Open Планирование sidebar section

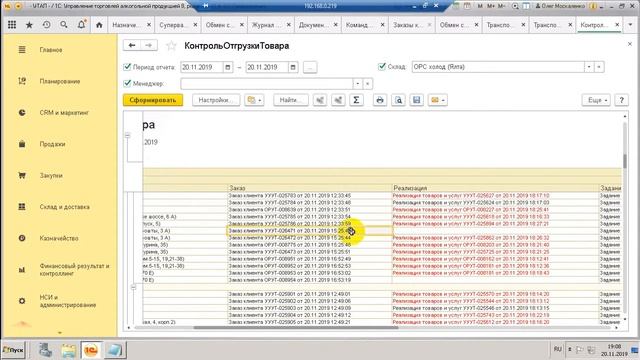click(60, 81)
